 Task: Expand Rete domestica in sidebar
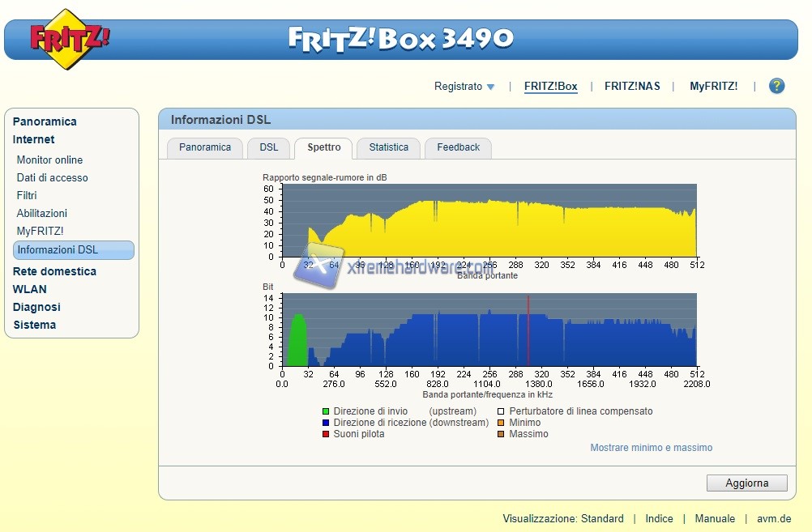click(54, 271)
